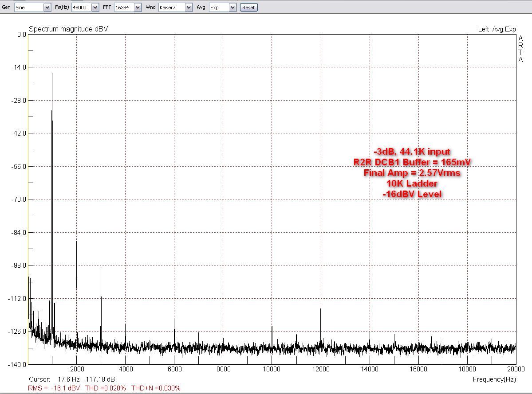This screenshot has height=394, width=532.
Task: Click the red -16dBV Level annotation text
Action: pyautogui.click(x=412, y=194)
